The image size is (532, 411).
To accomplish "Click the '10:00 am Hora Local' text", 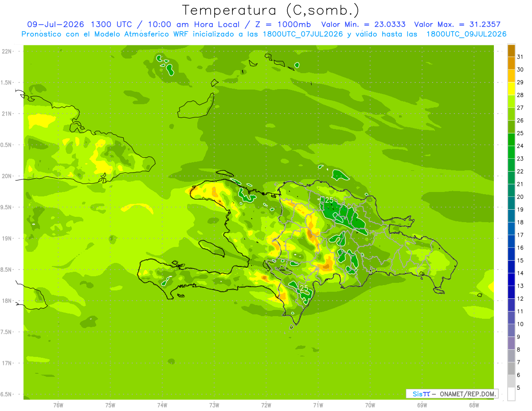I will 193,24.
